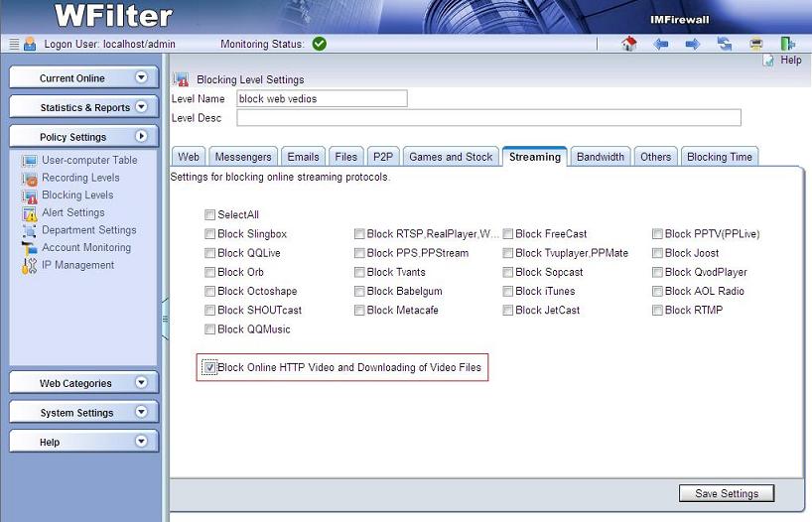Collapse Policy Settings menu arrow
The height and width of the screenshot is (522, 812).
pyautogui.click(x=141, y=136)
